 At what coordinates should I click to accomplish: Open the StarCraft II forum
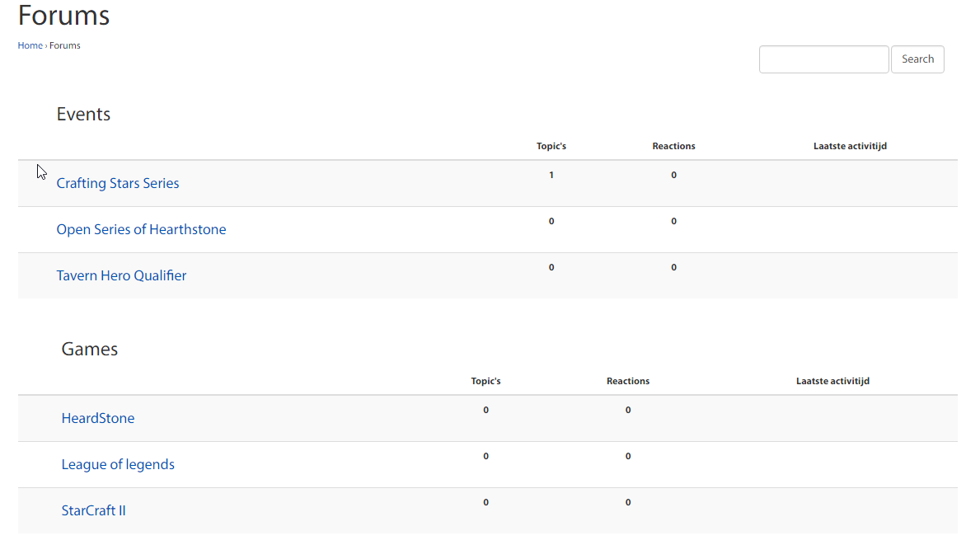tap(94, 510)
